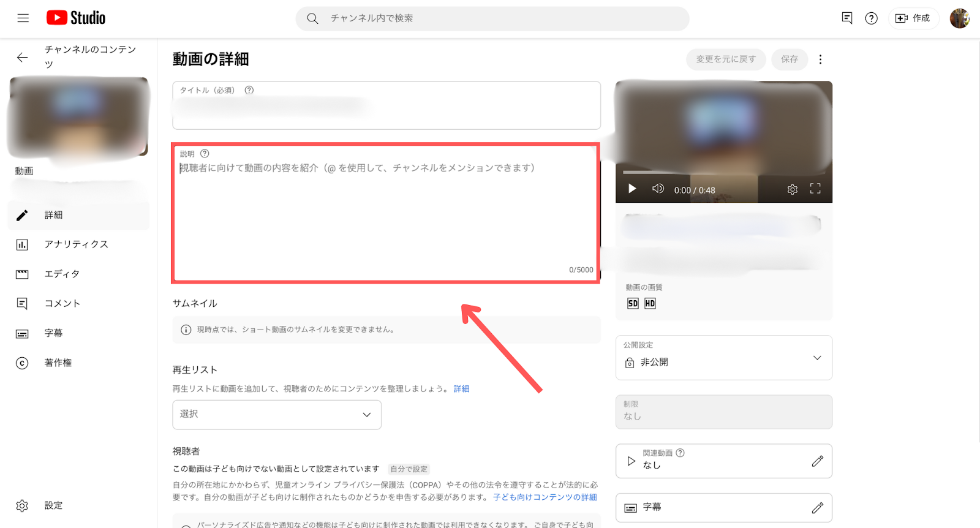Click the 制限 なし box

tap(724, 412)
